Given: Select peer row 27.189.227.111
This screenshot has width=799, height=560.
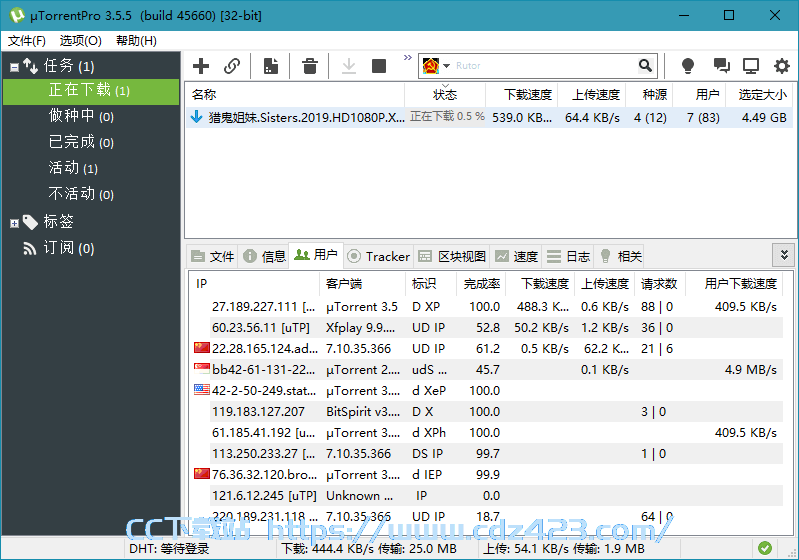Looking at the screenshot, I should tap(487, 307).
